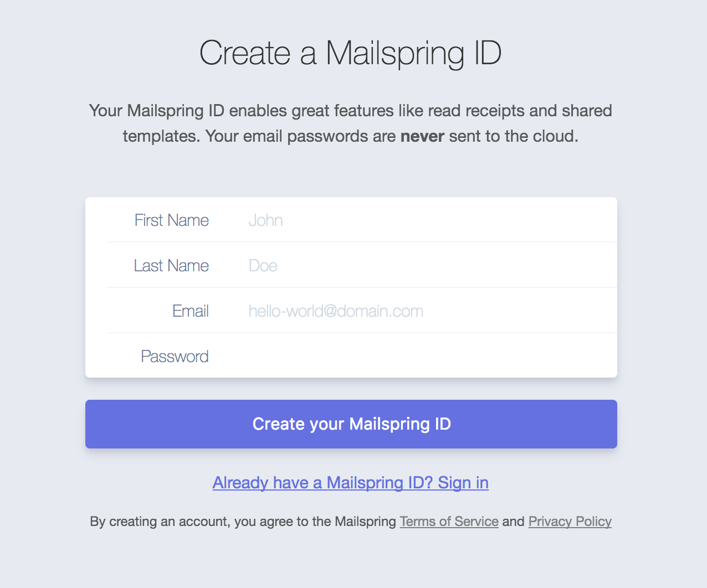Click the 'By creating an account' agreement text
Image resolution: width=707 pixels, height=588 pixels.
(243, 522)
